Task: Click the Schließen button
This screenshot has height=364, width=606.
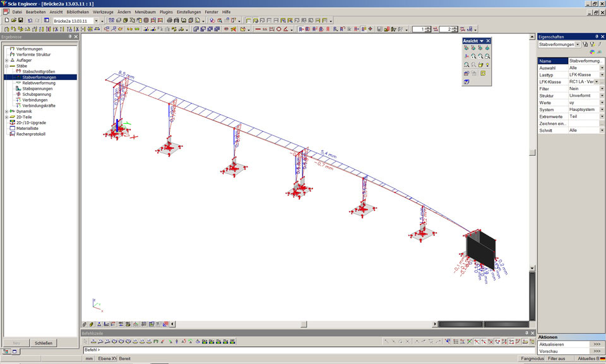Action: 44,343
